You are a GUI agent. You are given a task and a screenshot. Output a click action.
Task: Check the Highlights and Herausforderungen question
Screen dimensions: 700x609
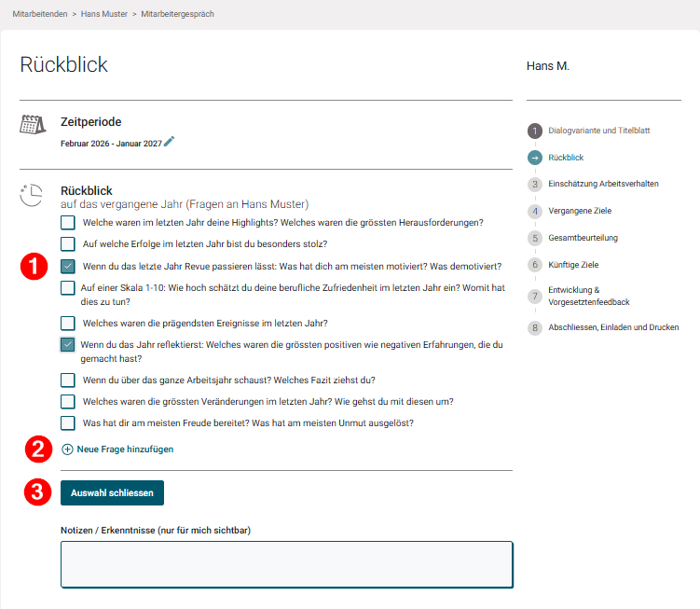[x=68, y=223]
